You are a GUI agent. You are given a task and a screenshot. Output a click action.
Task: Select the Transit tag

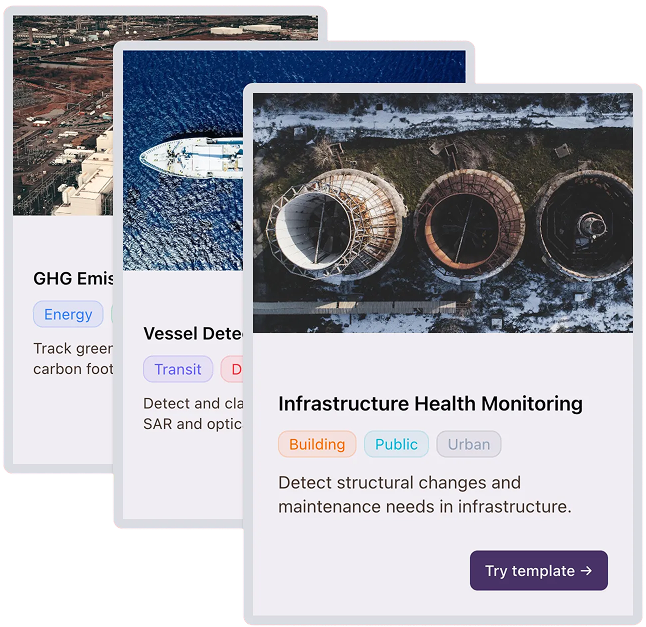point(178,369)
